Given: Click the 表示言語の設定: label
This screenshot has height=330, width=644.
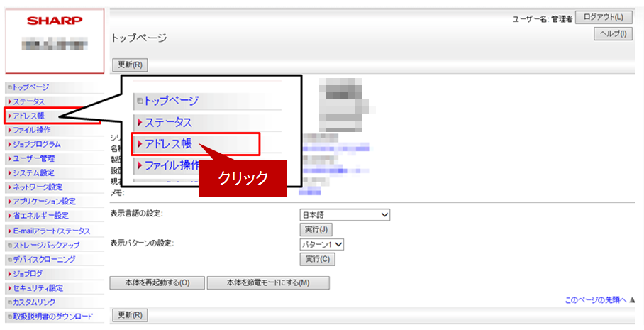Looking at the screenshot, I should tap(136, 214).
